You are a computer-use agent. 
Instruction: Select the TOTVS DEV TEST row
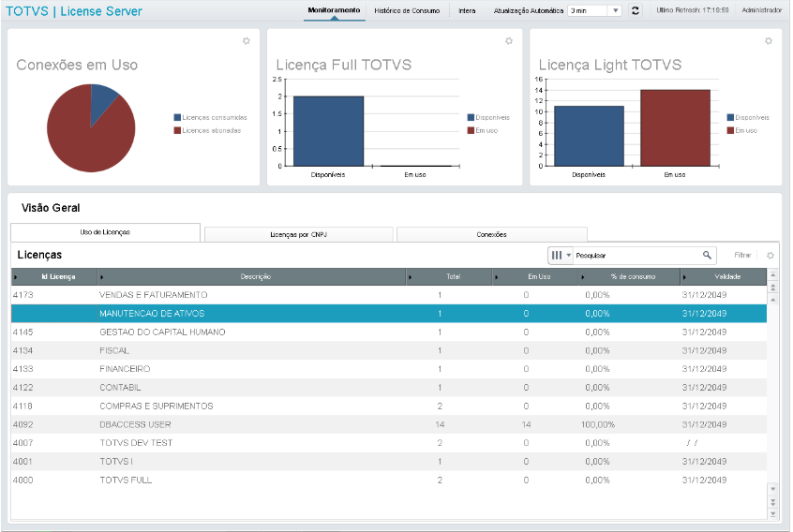coord(388,443)
